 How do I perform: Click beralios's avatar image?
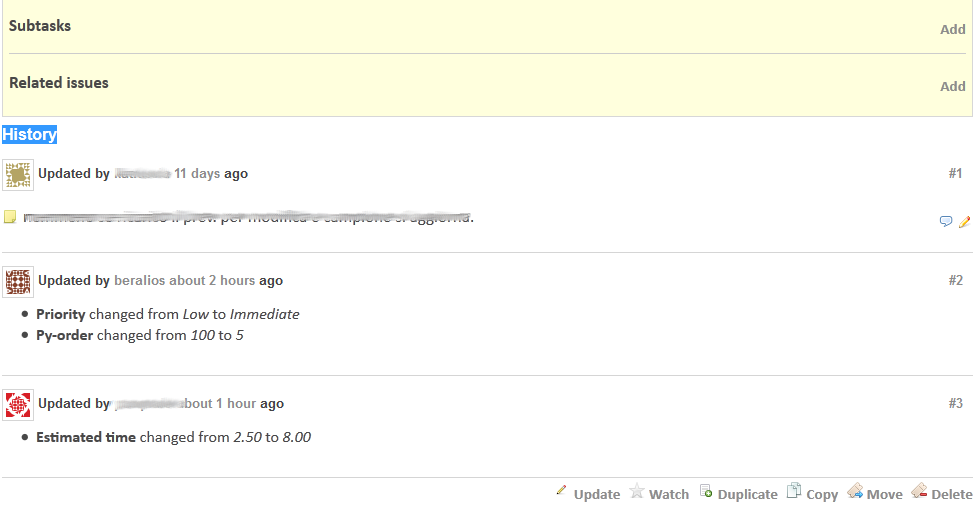click(18, 282)
